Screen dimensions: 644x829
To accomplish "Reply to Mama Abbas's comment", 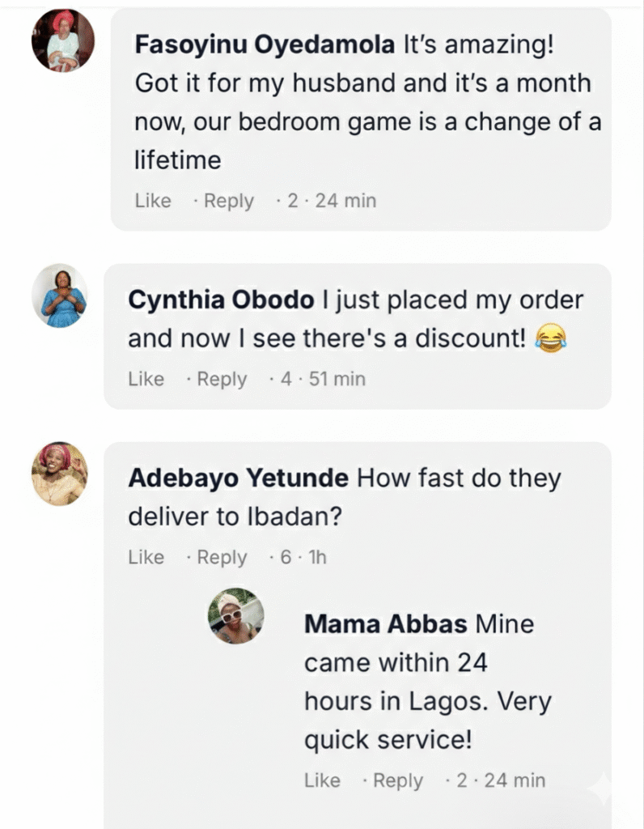I will tap(398, 780).
